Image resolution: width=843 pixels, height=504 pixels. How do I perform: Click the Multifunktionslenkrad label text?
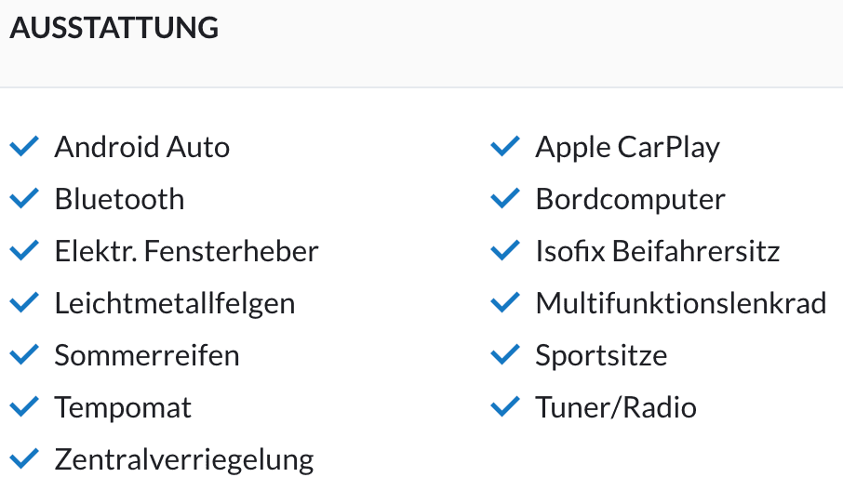(681, 303)
